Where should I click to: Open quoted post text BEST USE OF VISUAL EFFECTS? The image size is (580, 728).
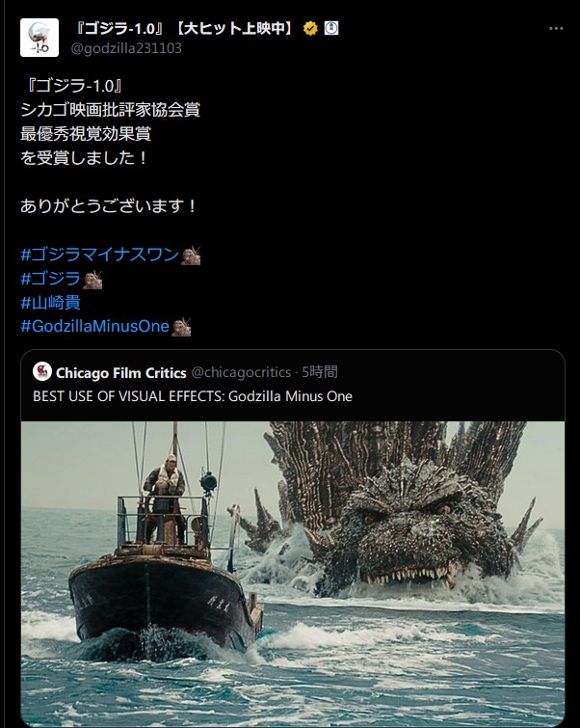pos(193,396)
